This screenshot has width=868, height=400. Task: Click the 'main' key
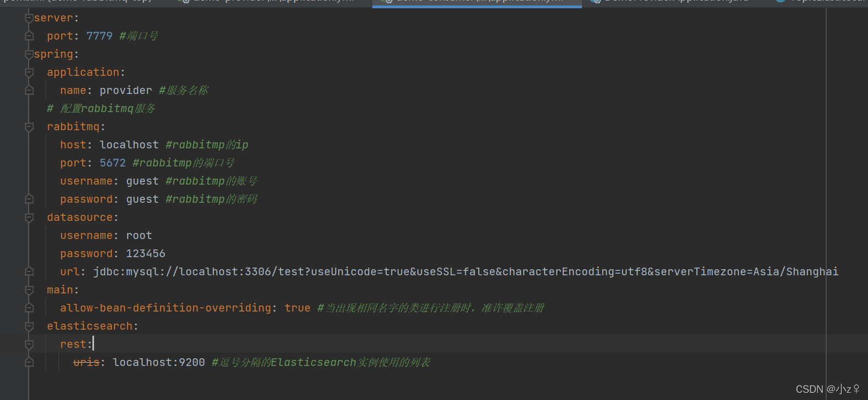click(x=60, y=290)
